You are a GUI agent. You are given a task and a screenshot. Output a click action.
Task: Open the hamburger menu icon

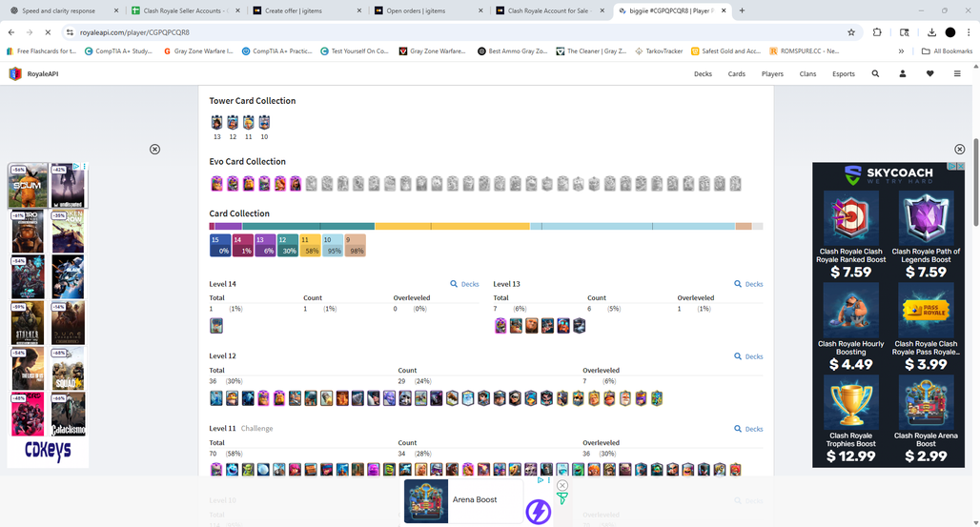pyautogui.click(x=957, y=73)
